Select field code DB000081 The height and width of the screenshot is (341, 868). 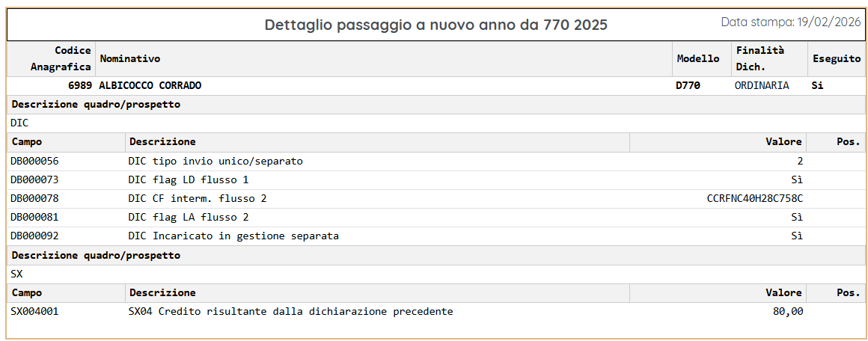pos(34,218)
